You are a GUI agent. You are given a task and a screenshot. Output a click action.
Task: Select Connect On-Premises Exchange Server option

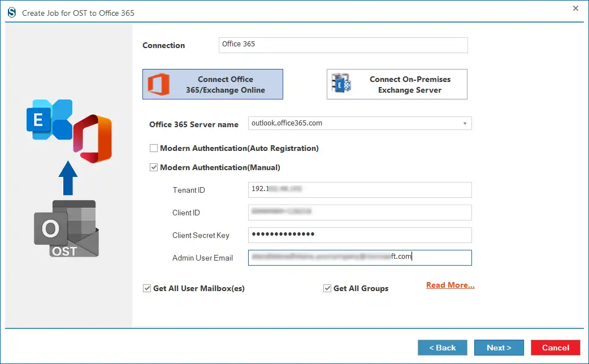click(397, 84)
